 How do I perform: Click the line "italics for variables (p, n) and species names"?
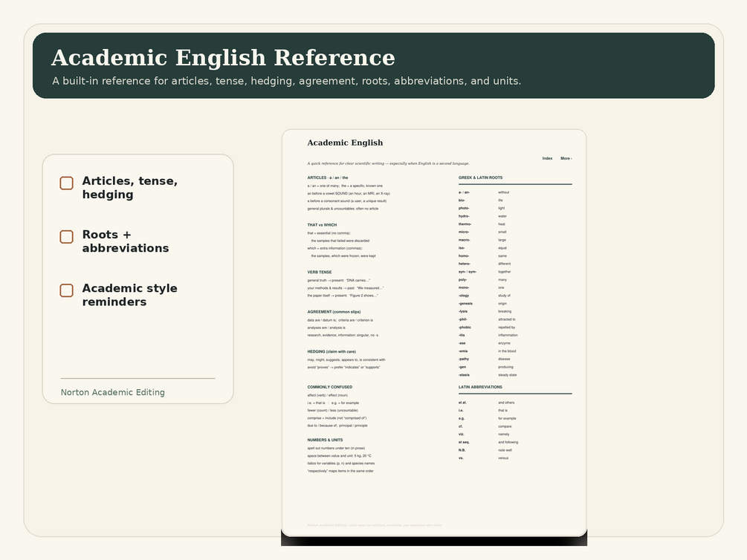[x=341, y=463]
